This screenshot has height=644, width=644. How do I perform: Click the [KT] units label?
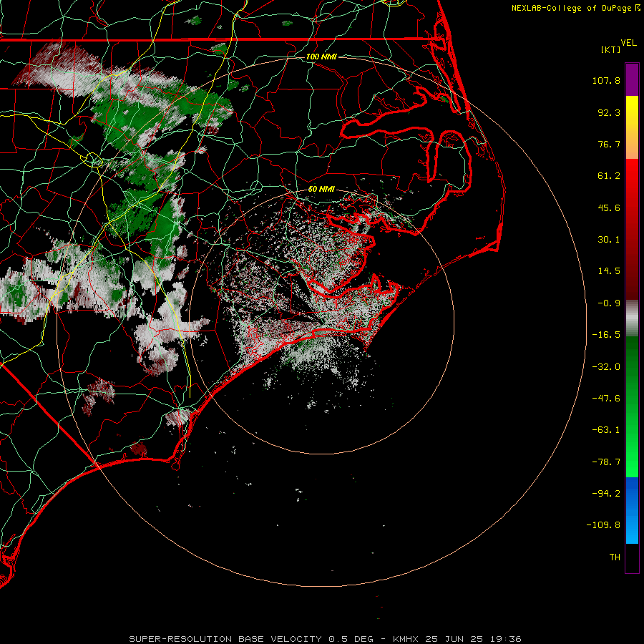point(611,49)
